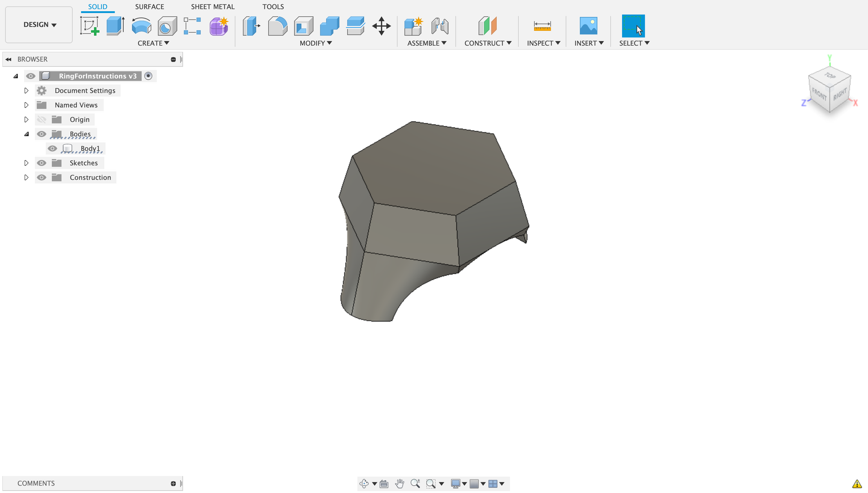Toggle visibility of the Sketches folder
This screenshot has height=493, width=868.
pos(42,163)
